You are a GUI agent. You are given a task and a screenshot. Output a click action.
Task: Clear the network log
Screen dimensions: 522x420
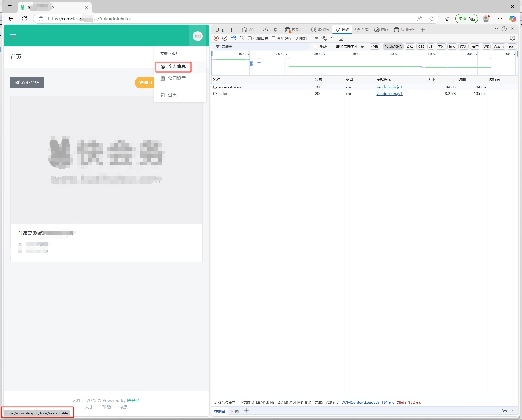[225, 38]
